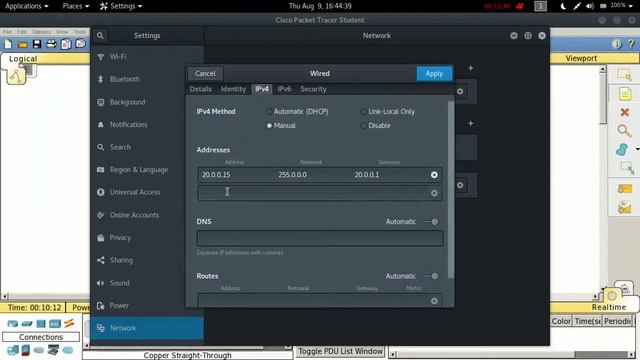This screenshot has width=640, height=360.
Task: Delete the 20.0.0.15 address row
Action: point(434,175)
